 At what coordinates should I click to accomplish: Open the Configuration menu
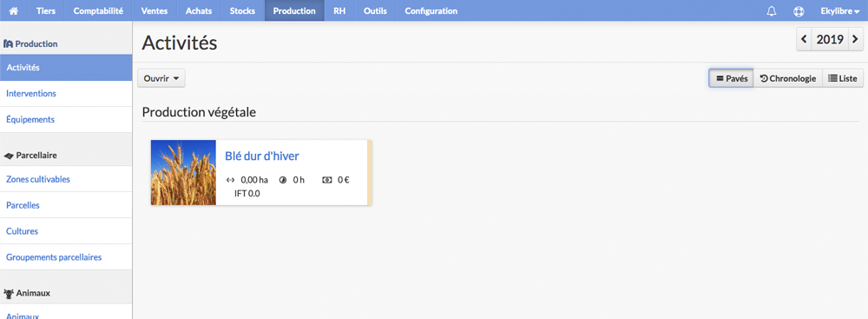(x=431, y=11)
